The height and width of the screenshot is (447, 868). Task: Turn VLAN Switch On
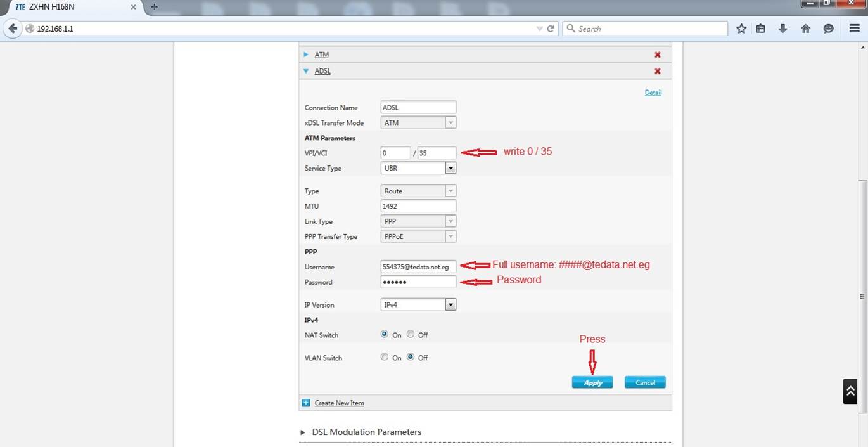click(x=385, y=357)
